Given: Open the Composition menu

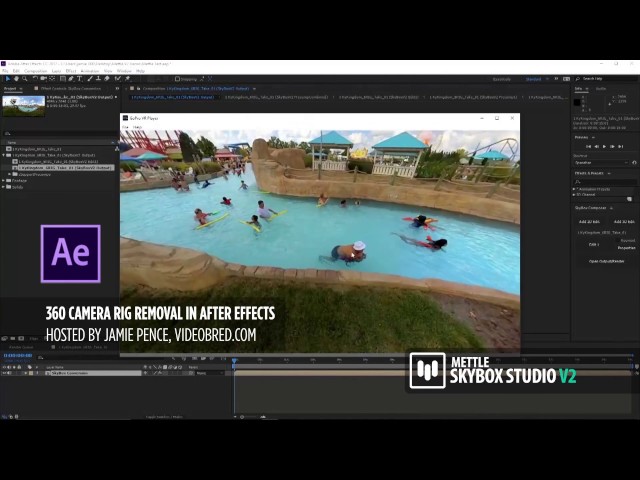Looking at the screenshot, I should pos(36,71).
